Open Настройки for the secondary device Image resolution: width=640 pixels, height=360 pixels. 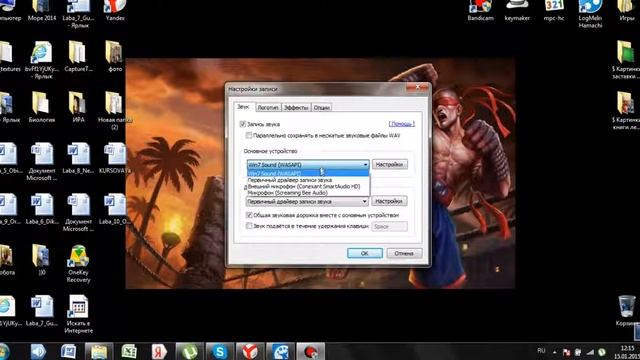tap(389, 201)
